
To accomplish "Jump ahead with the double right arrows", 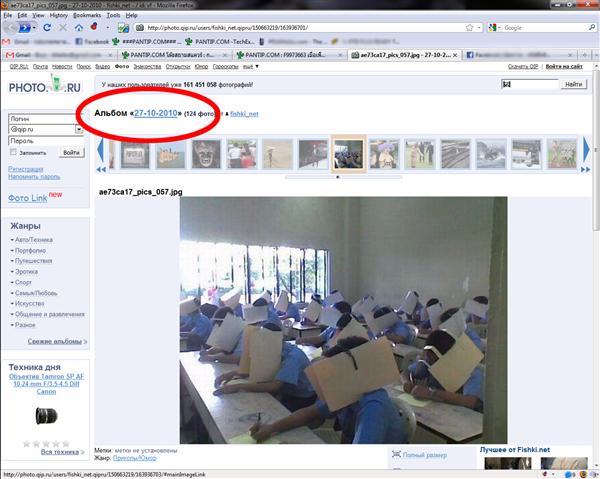I will click(585, 169).
